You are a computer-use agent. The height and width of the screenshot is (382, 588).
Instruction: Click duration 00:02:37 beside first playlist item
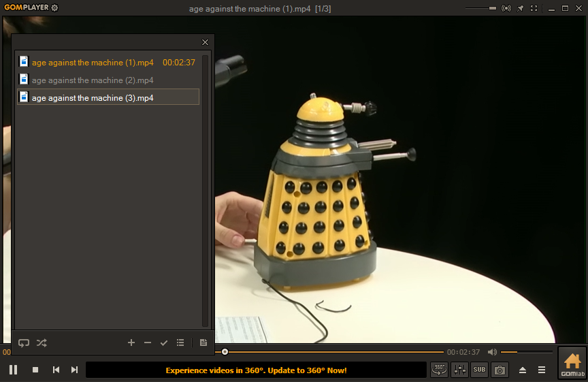(x=179, y=63)
